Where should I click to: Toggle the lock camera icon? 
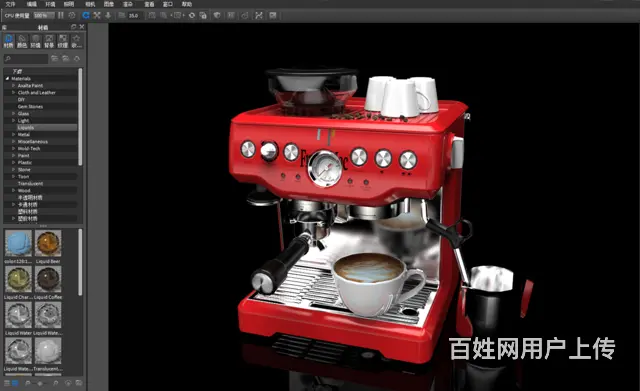pos(203,16)
